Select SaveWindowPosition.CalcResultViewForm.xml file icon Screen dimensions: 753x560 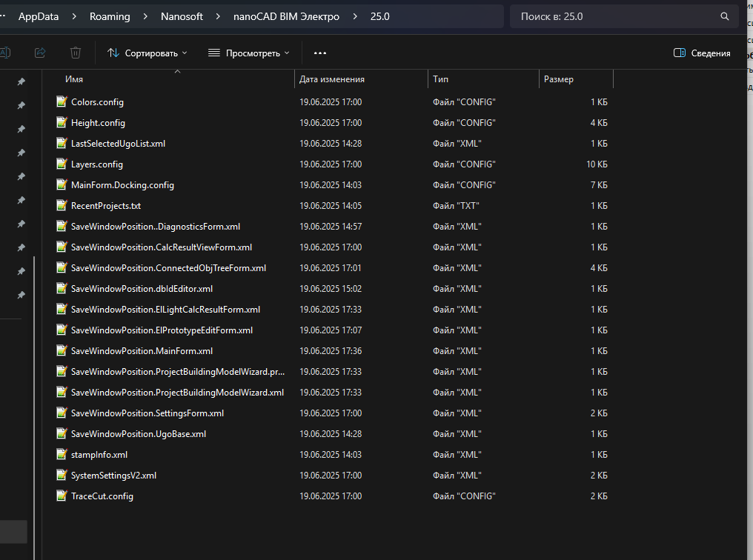(62, 246)
